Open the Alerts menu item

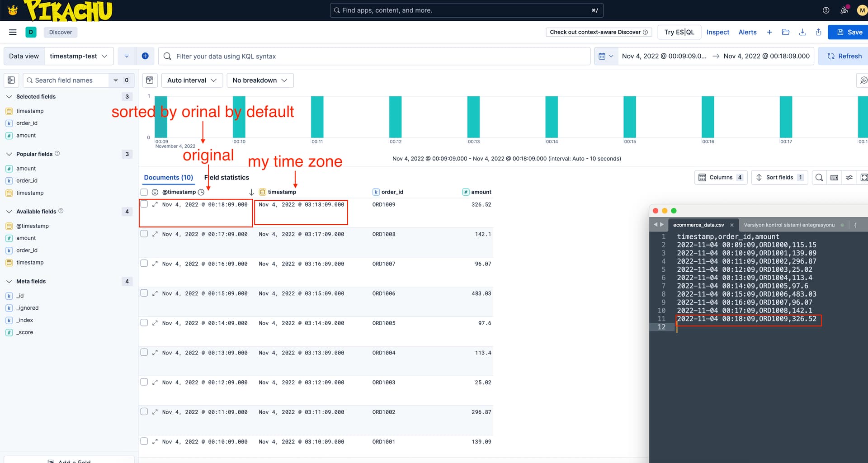[747, 32]
